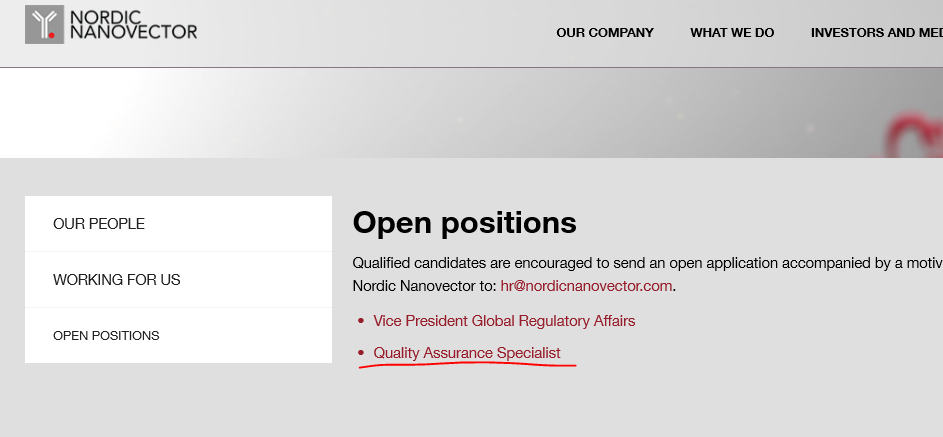Click the red heart graphic in banner
943x437 pixels.
point(915,135)
